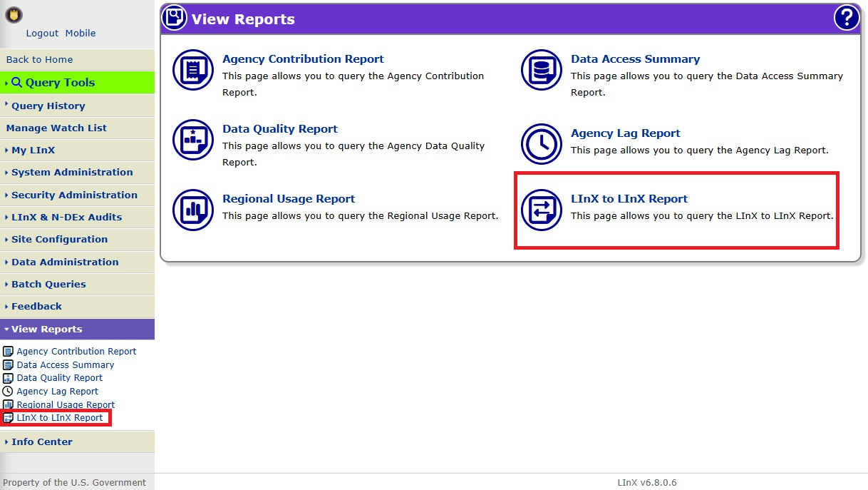Select sidebar Data Quality Report link
The height and width of the screenshot is (490, 868).
tap(59, 378)
